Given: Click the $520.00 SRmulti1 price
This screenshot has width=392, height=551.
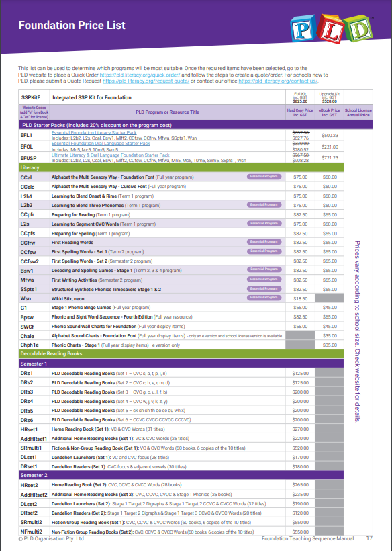Looking at the screenshot, I should click(x=300, y=448).
